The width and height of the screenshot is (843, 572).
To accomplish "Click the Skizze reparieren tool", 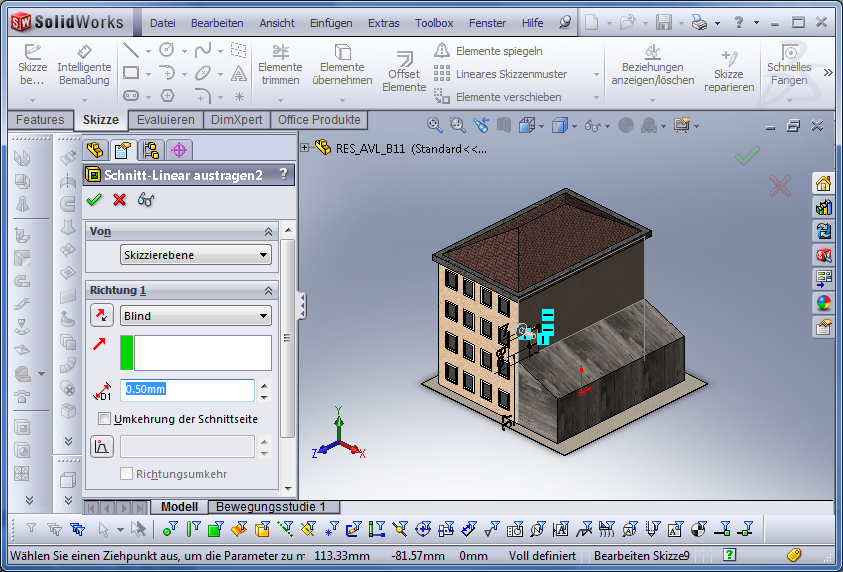I will pyautogui.click(x=728, y=72).
